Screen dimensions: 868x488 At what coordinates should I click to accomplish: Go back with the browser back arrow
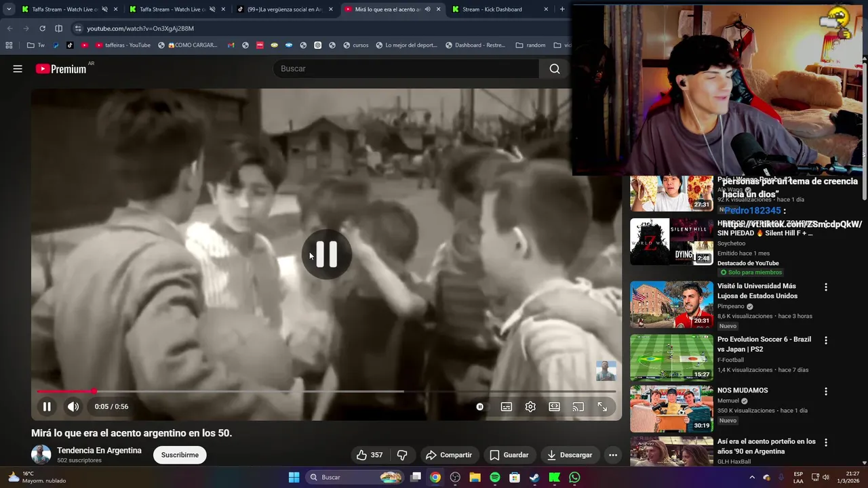pos(9,28)
